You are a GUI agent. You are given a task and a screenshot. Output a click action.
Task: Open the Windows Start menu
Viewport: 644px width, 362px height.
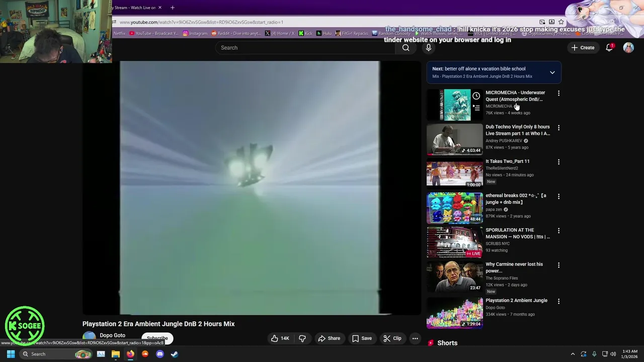(x=11, y=354)
